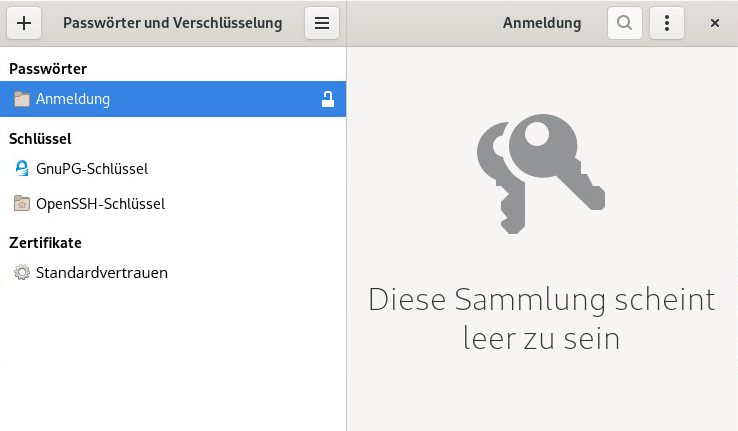Click the Zertifikate section heading
The image size is (738, 431).
pos(45,242)
